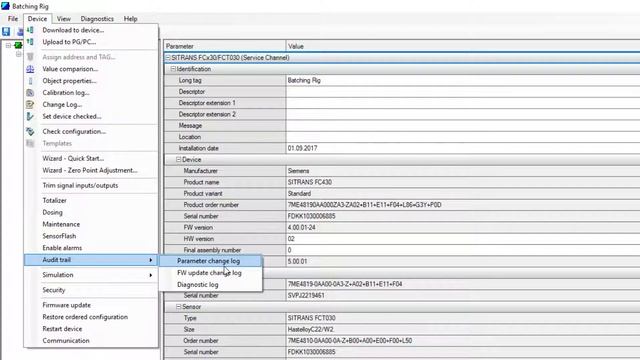Select Enable alarms
The height and width of the screenshot is (360, 640).
(x=62, y=248)
